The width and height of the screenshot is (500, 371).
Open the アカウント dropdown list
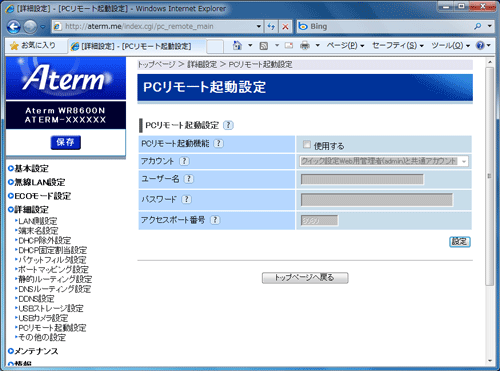[384, 161]
